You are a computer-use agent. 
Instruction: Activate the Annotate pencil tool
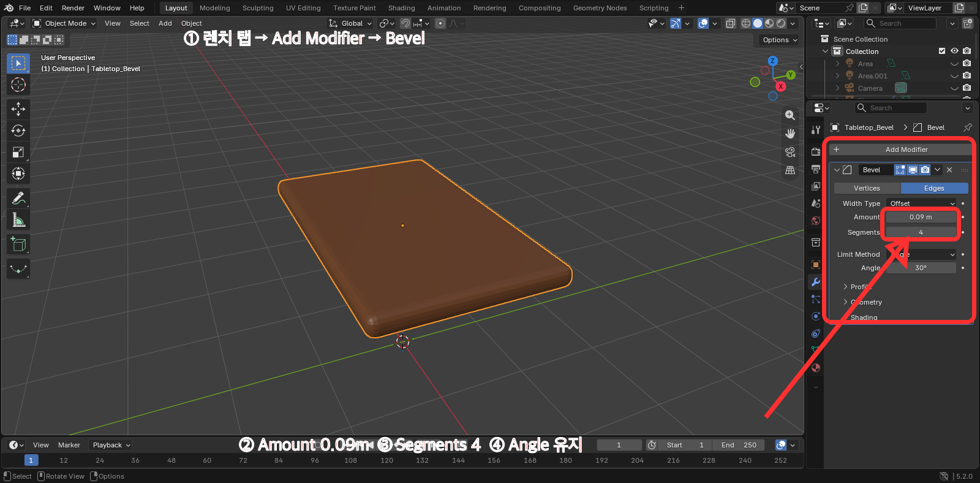click(18, 199)
